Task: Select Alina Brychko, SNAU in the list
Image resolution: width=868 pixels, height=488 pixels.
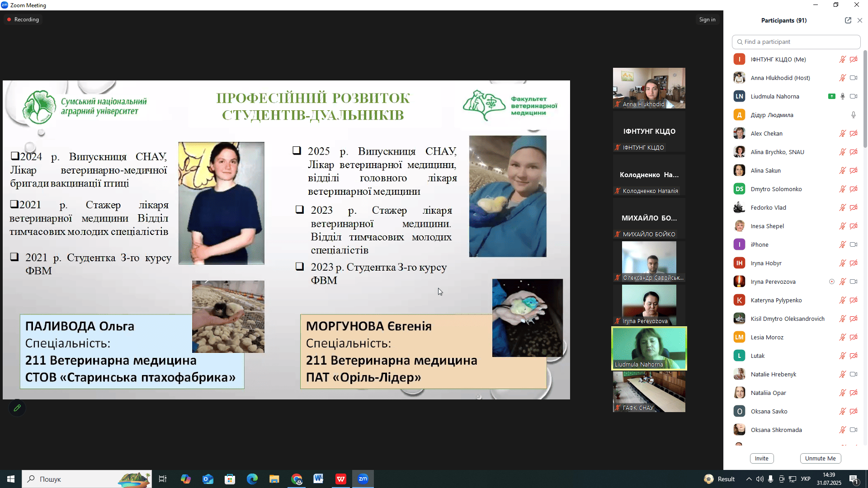Action: [x=795, y=152]
